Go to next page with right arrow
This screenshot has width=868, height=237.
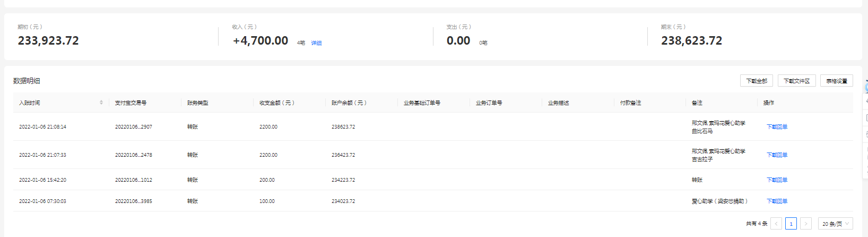click(x=805, y=224)
